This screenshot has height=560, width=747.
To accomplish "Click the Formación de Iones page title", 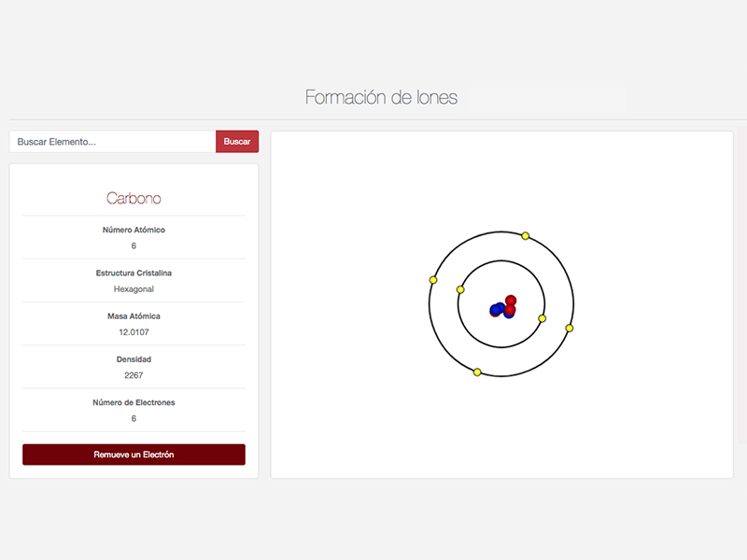I will [380, 97].
